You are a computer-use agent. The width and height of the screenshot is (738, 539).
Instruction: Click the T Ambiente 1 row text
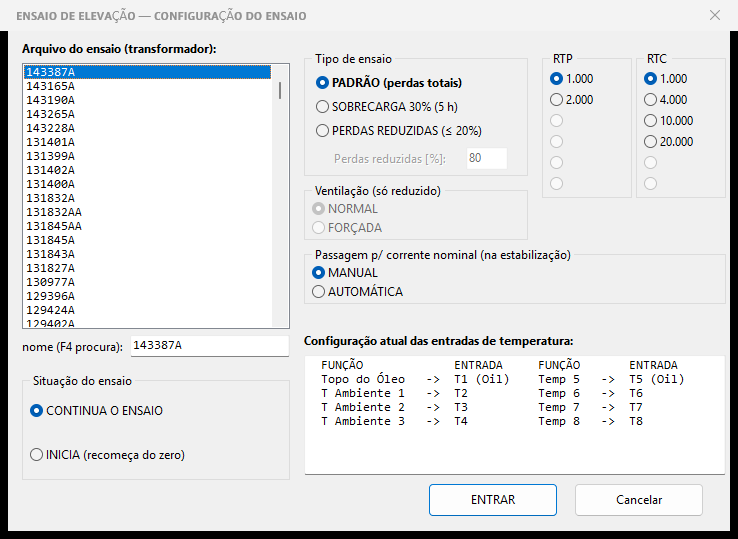pos(363,394)
